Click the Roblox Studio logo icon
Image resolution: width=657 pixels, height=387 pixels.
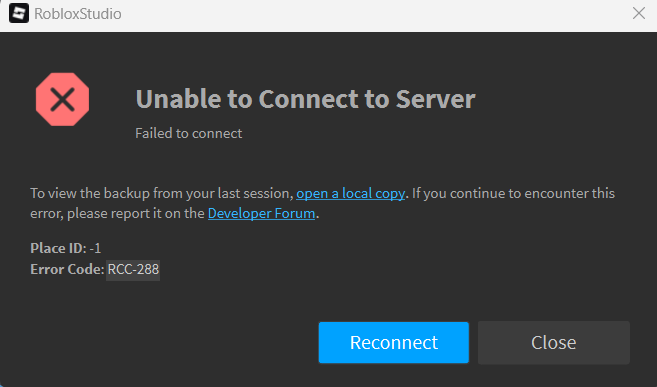19,13
